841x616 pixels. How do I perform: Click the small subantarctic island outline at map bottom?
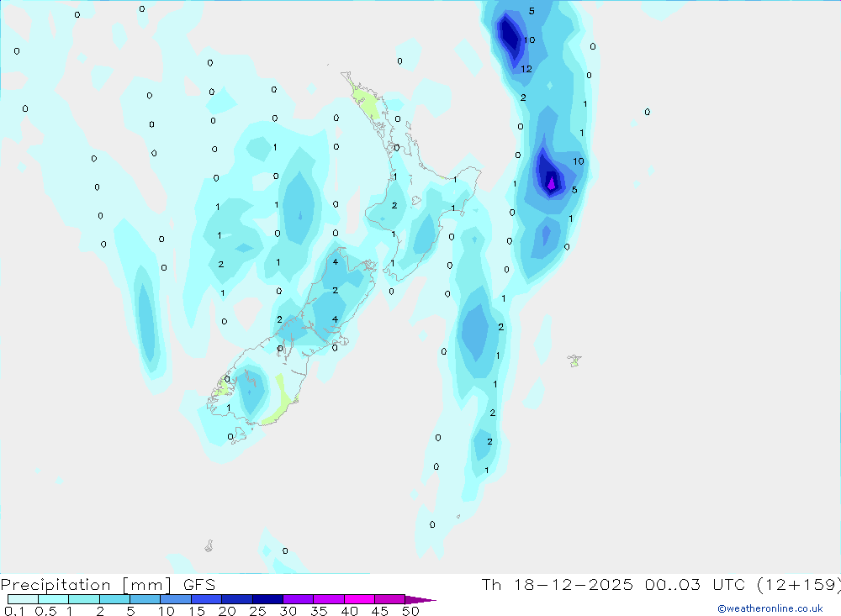209,545
